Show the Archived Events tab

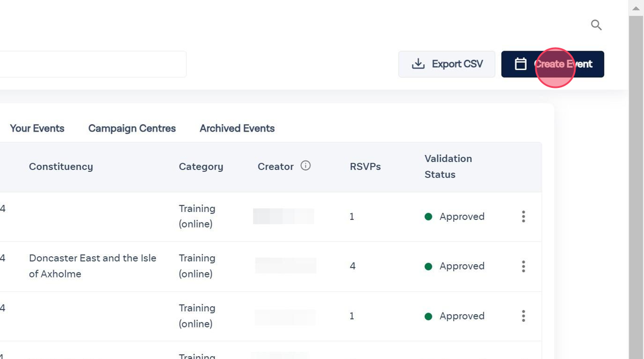[x=237, y=128]
